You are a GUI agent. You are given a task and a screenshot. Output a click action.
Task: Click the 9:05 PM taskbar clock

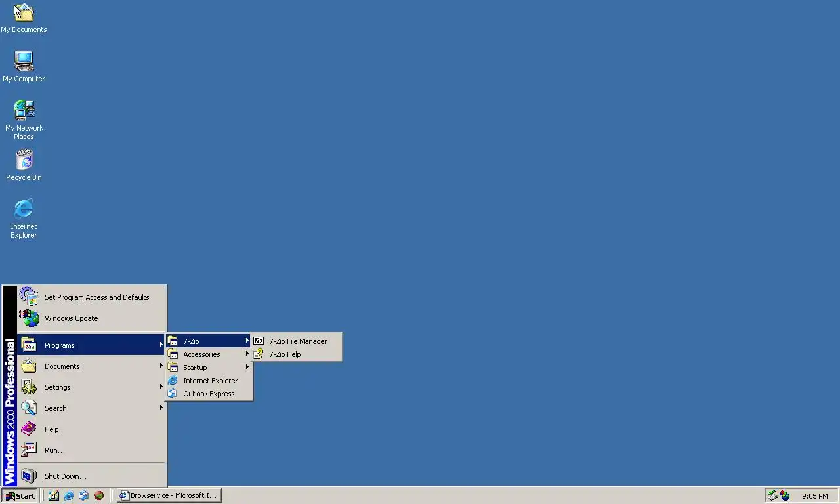click(814, 496)
